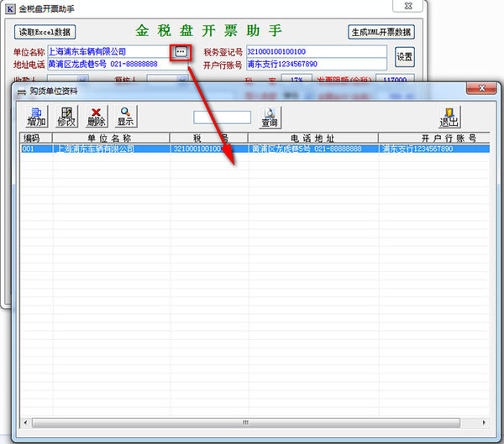The width and height of the screenshot is (504, 444).
Task: Click the K app icon in title bar
Action: click(x=8, y=8)
